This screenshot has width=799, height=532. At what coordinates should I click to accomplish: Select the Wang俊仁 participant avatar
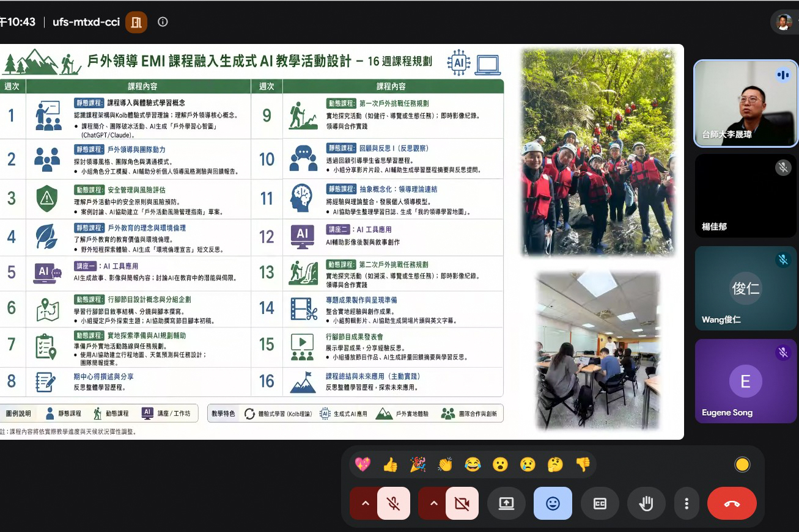(x=745, y=288)
